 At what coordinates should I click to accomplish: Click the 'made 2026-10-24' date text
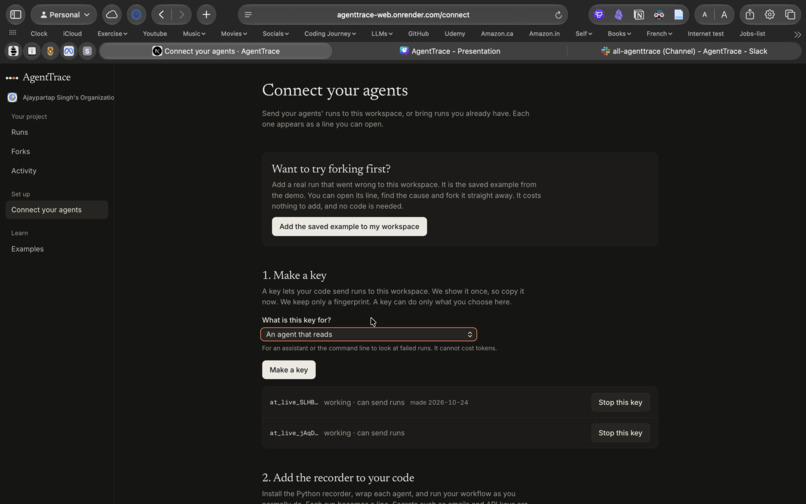[x=439, y=403]
